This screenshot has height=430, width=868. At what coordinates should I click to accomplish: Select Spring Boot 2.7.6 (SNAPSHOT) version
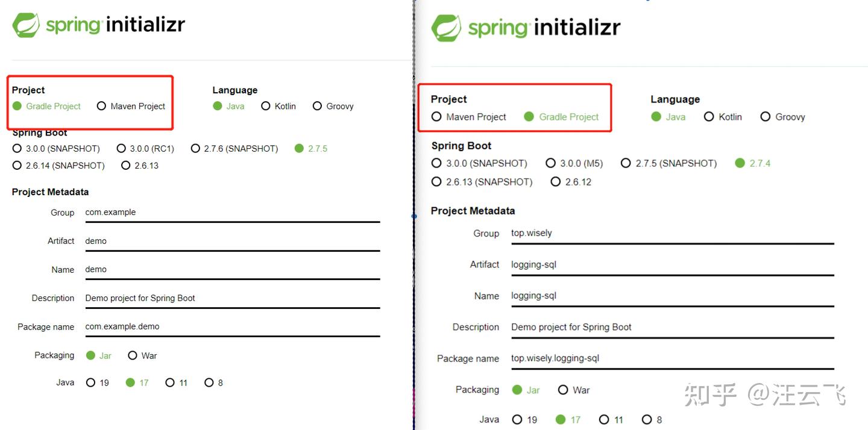(x=195, y=148)
